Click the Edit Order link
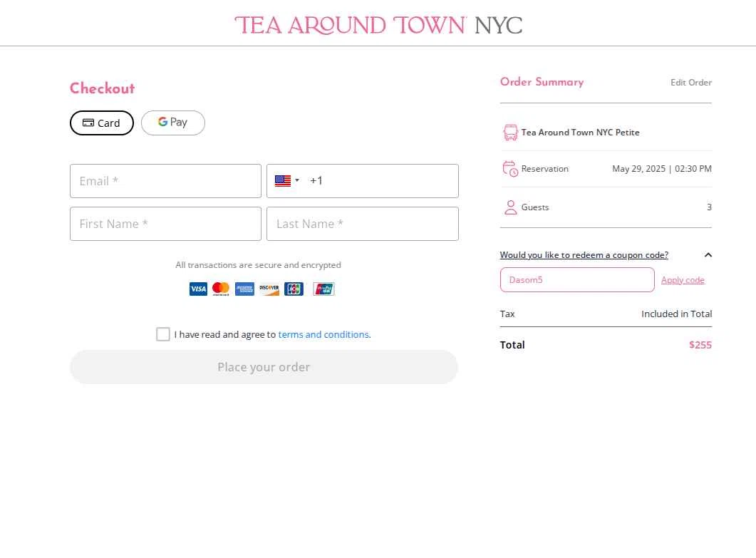This screenshot has width=756, height=558. click(691, 83)
